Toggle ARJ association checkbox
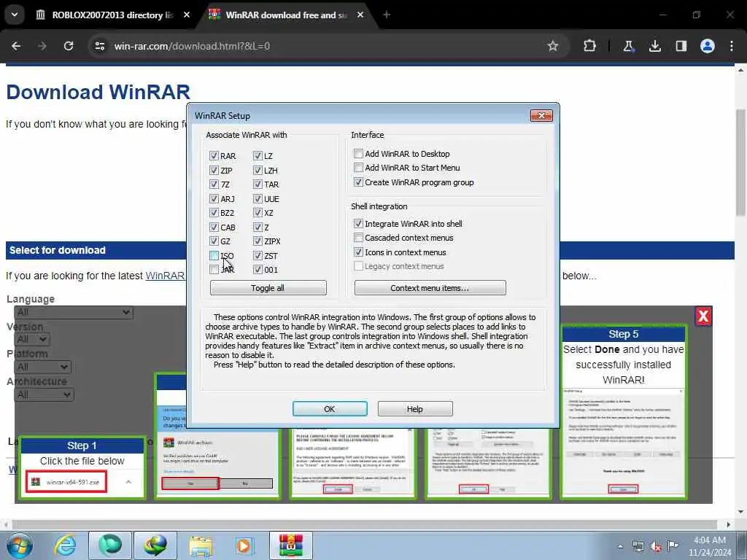Viewport: 747px width, 560px height. click(214, 198)
